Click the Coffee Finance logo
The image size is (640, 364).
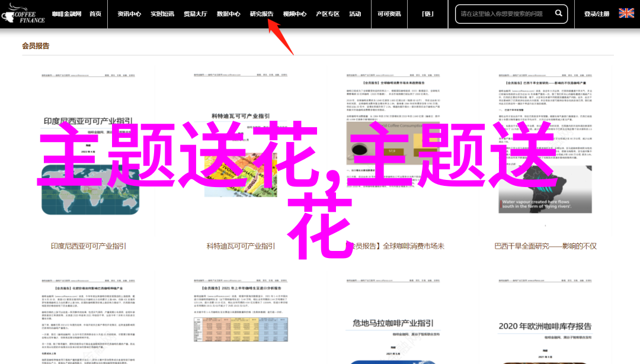(x=23, y=14)
